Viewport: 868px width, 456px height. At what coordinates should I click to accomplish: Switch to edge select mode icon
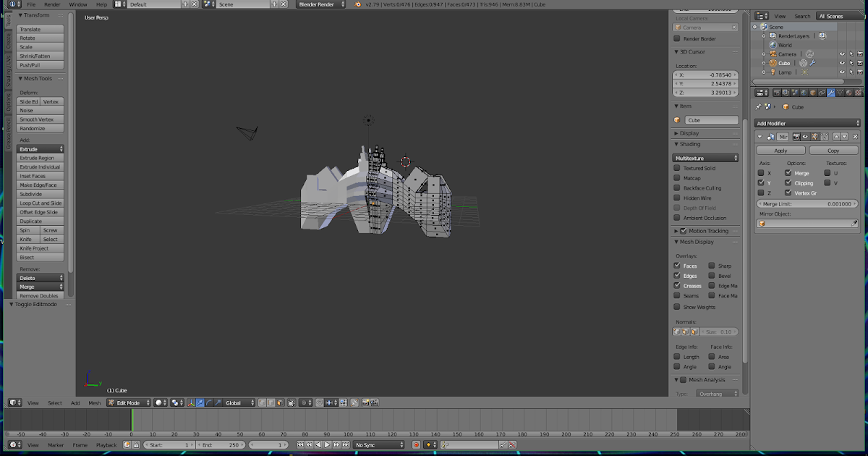coord(271,402)
